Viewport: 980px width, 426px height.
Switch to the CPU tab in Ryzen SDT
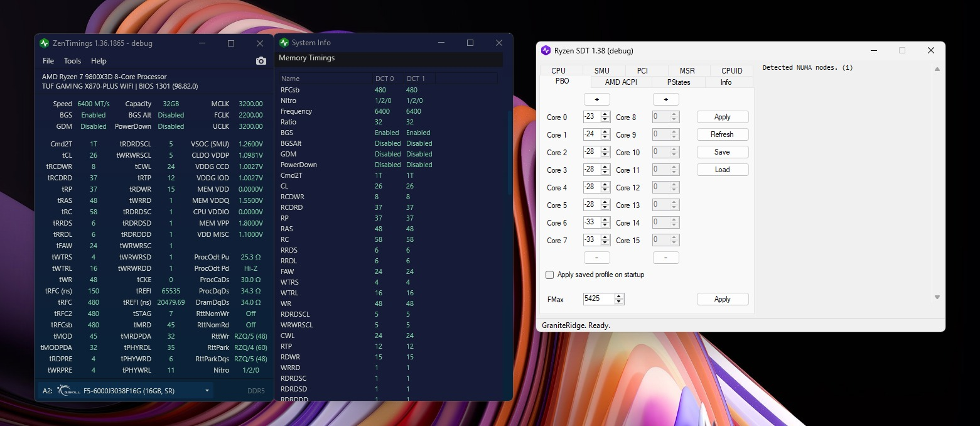pyautogui.click(x=559, y=70)
